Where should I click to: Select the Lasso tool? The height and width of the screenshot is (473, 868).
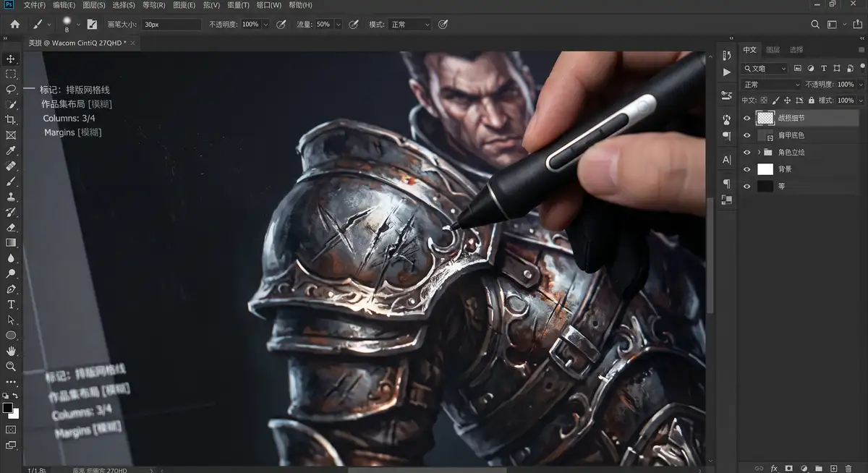(x=11, y=89)
